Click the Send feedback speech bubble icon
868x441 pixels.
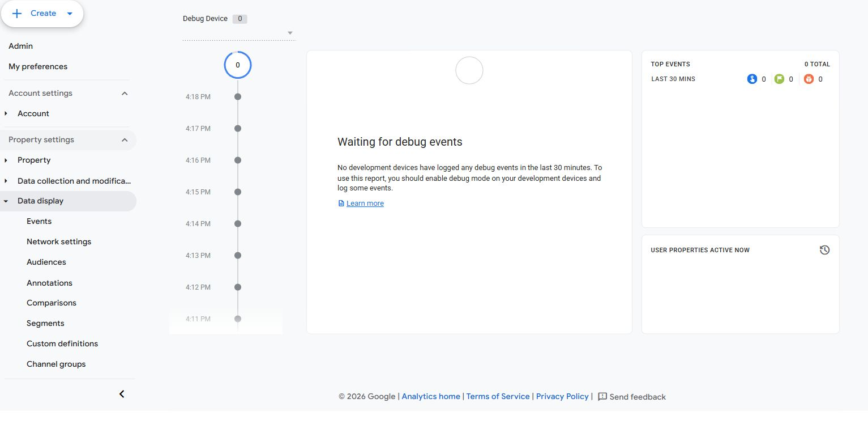point(602,397)
